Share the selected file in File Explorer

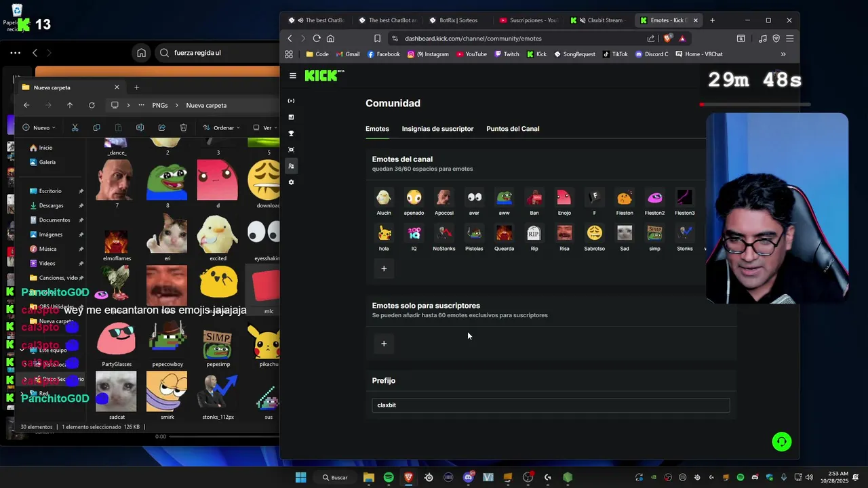point(161,127)
